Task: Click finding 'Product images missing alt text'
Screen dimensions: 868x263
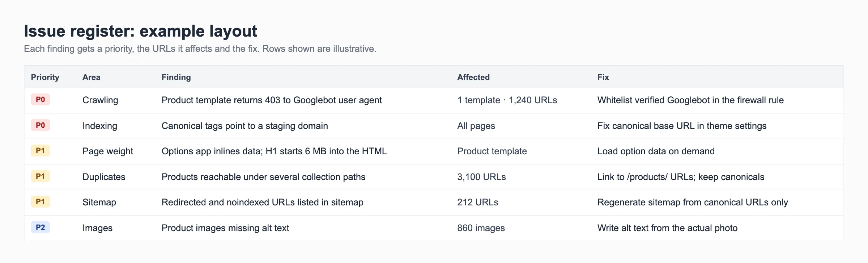Action: 225,228
